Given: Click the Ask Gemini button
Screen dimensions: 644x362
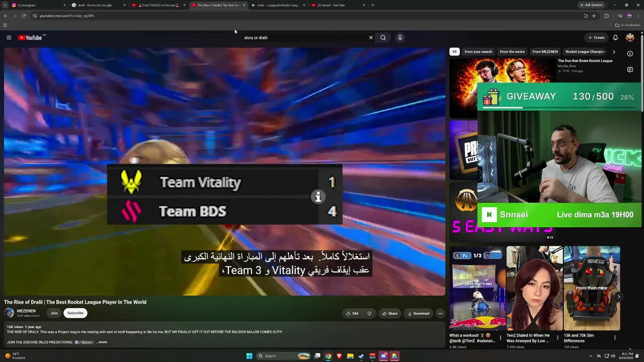Looking at the screenshot, I should pyautogui.click(x=591, y=5).
